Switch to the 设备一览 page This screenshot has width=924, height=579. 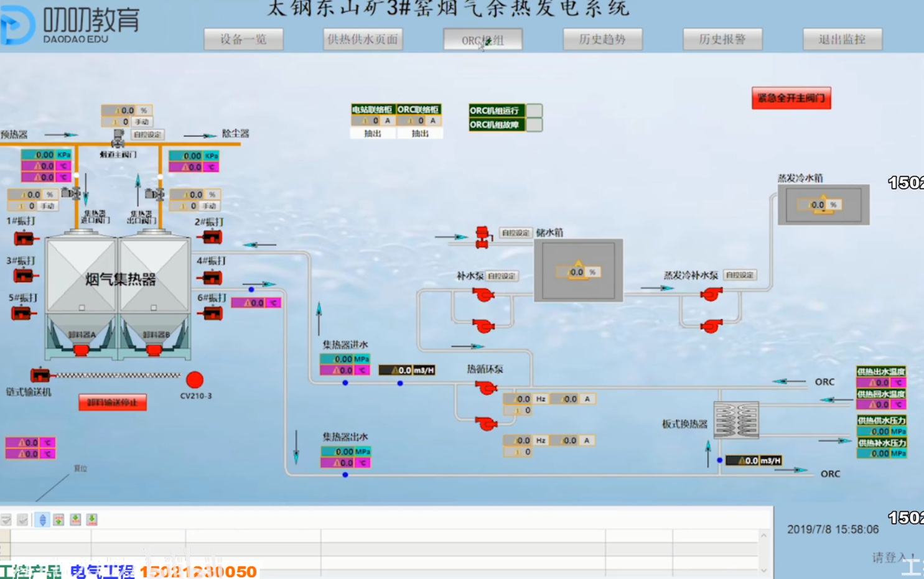pos(243,39)
